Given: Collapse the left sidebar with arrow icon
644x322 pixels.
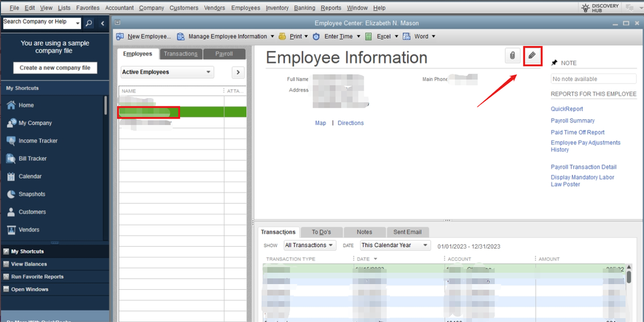Looking at the screenshot, I should click(102, 23).
